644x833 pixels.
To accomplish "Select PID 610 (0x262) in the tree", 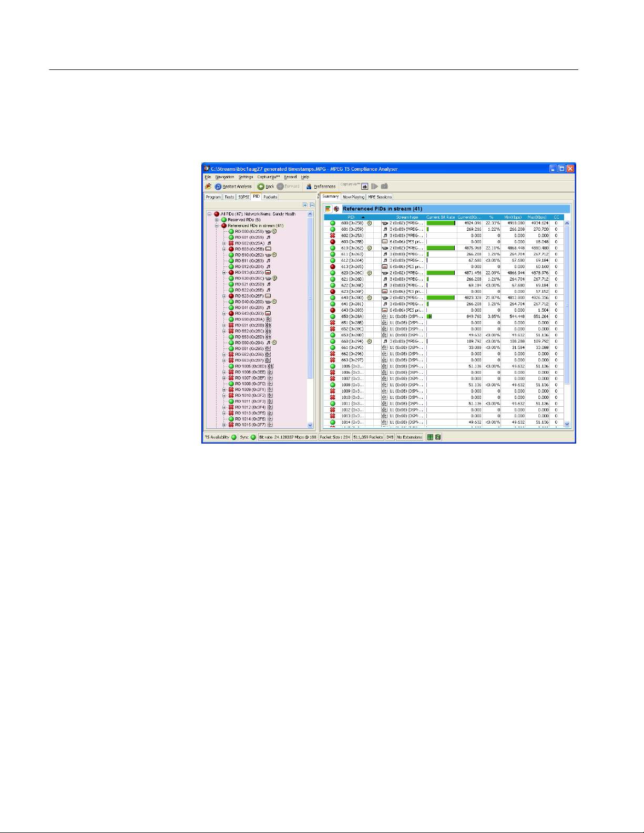I will [x=249, y=255].
